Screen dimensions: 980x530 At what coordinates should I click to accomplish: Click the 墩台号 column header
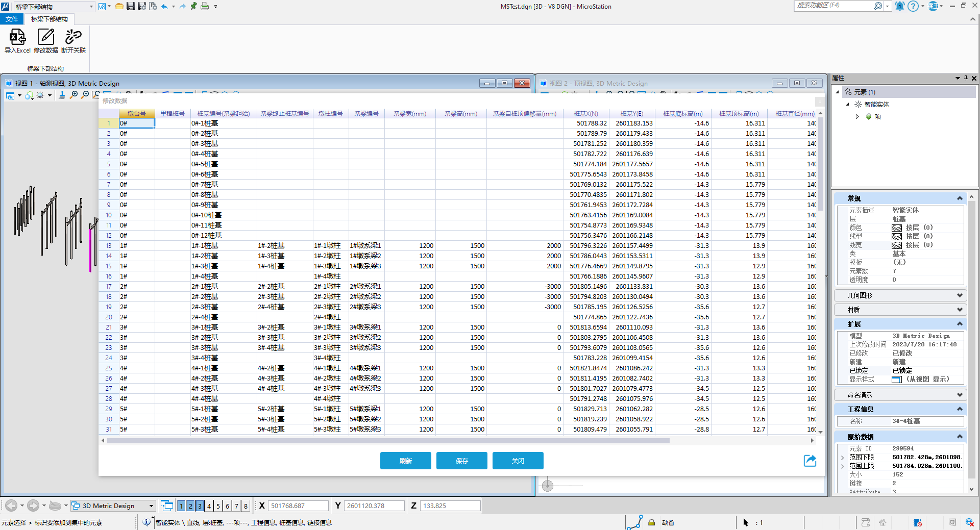(136, 113)
